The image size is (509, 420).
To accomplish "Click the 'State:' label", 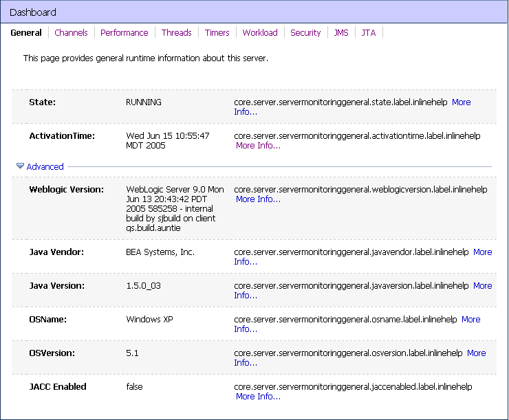I will pos(43,102).
